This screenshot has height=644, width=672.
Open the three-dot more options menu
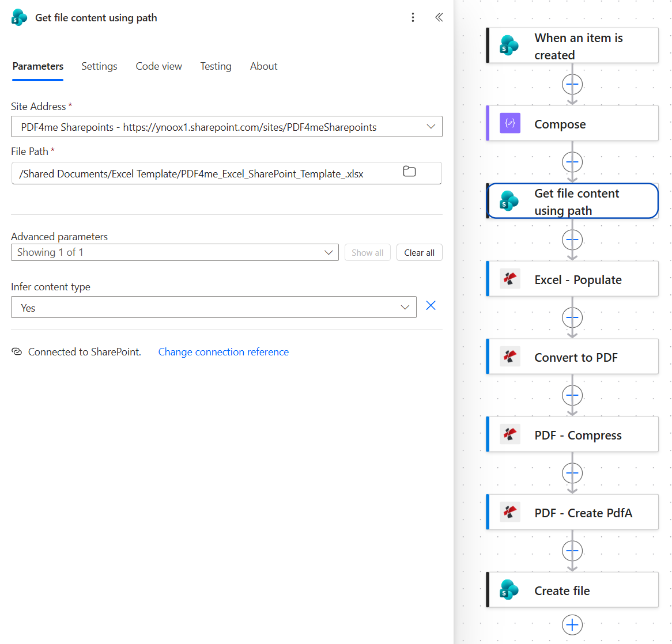point(413,17)
